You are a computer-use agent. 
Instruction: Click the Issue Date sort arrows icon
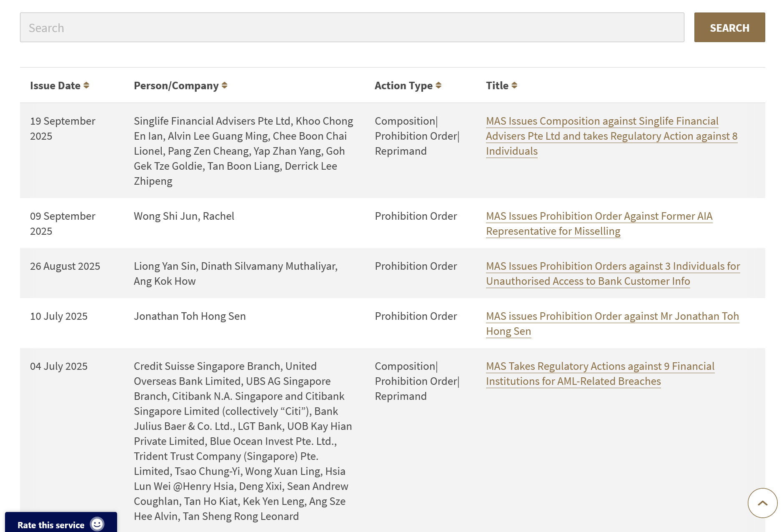pos(86,85)
